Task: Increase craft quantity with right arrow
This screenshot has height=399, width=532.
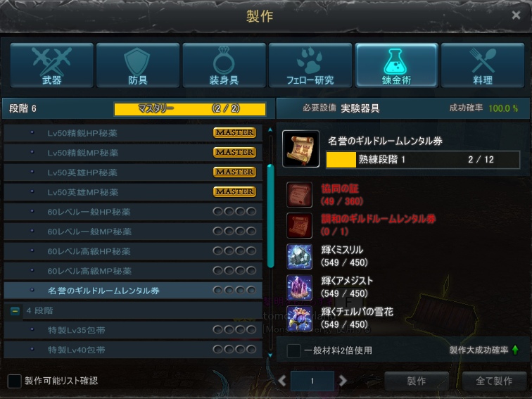Action: pyautogui.click(x=343, y=381)
